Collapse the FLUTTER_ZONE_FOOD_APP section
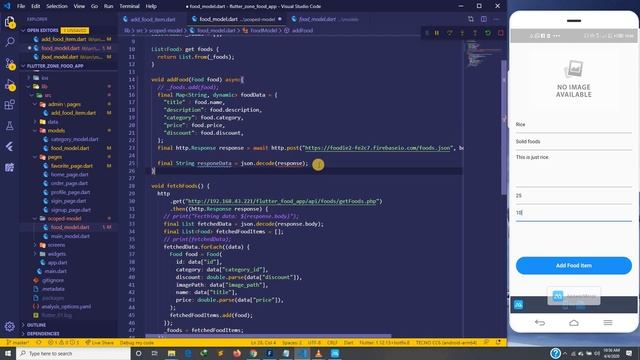This screenshot has width=640, height=360. (x=55, y=66)
